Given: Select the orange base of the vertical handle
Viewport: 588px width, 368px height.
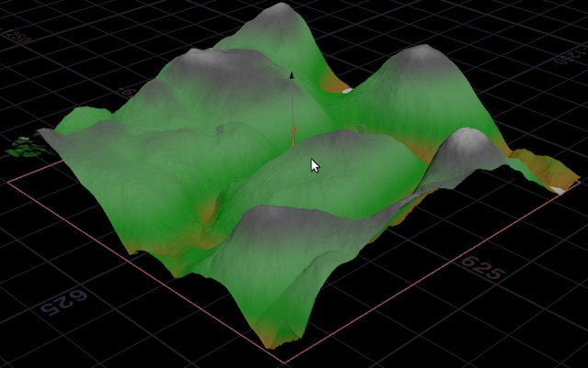Looking at the screenshot, I should click(293, 139).
